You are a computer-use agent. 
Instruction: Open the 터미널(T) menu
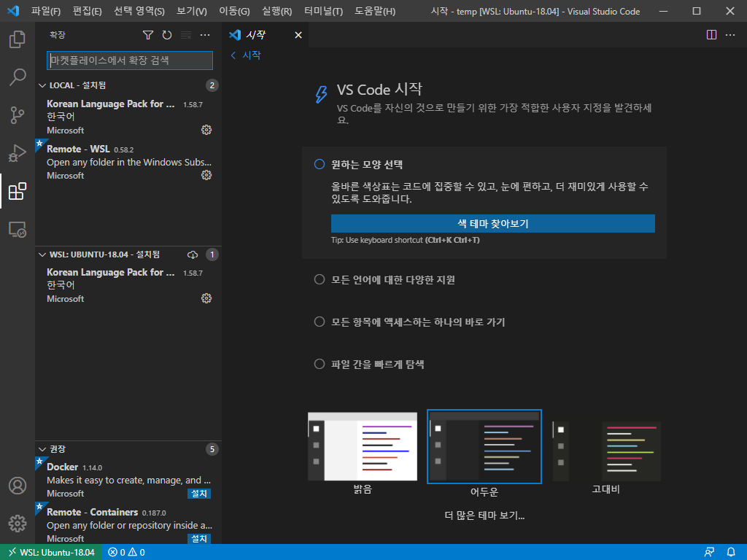pyautogui.click(x=323, y=11)
